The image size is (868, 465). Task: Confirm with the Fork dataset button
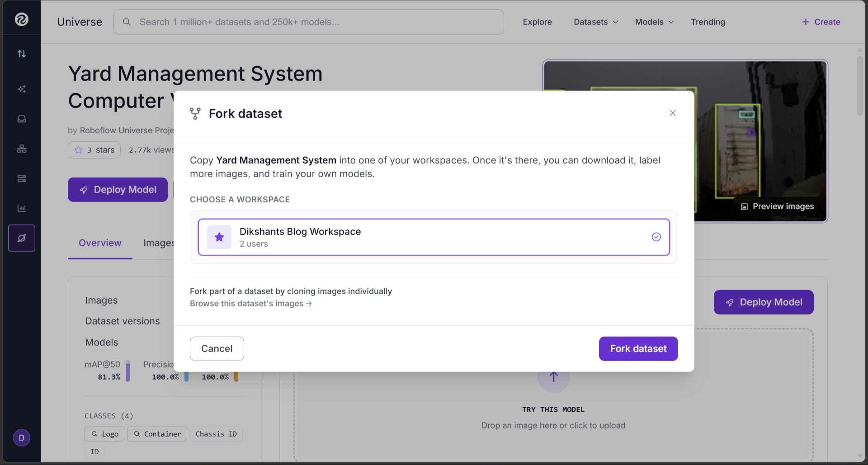coord(638,349)
